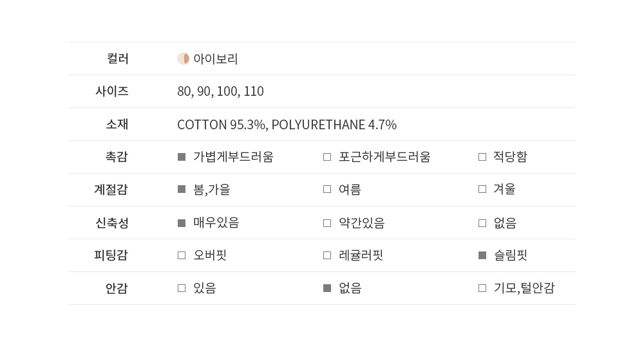Select the 없음 stretch checkbox in 신축성 row

pos(482,223)
